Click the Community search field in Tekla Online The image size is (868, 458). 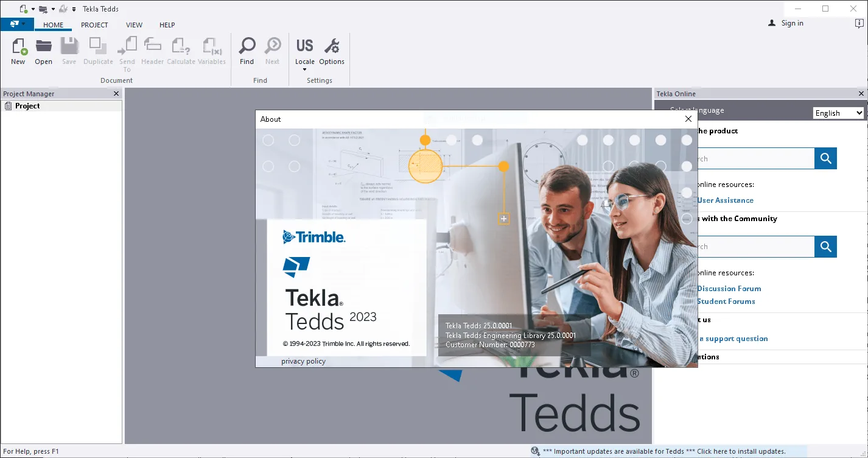755,247
